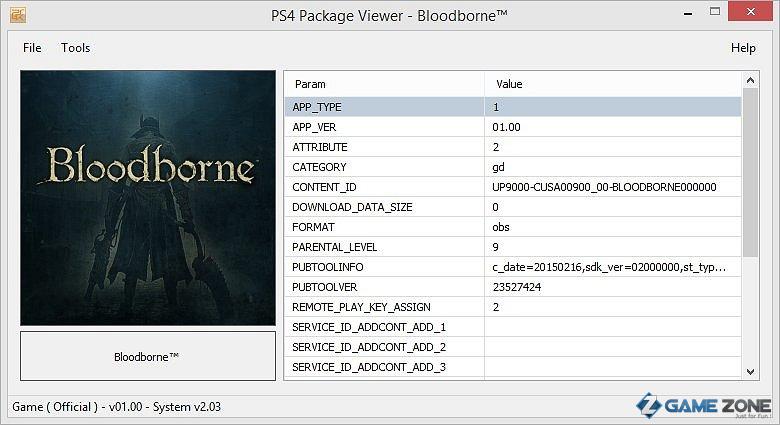Click the value 01.00 cell
This screenshot has height=425, width=780.
point(613,127)
